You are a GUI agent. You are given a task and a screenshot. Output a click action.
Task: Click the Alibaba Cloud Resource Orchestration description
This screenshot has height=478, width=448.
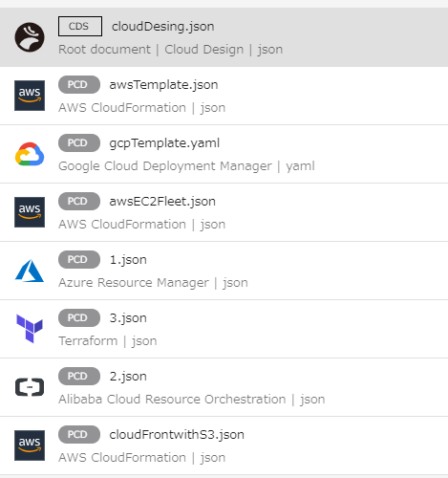[172, 399]
